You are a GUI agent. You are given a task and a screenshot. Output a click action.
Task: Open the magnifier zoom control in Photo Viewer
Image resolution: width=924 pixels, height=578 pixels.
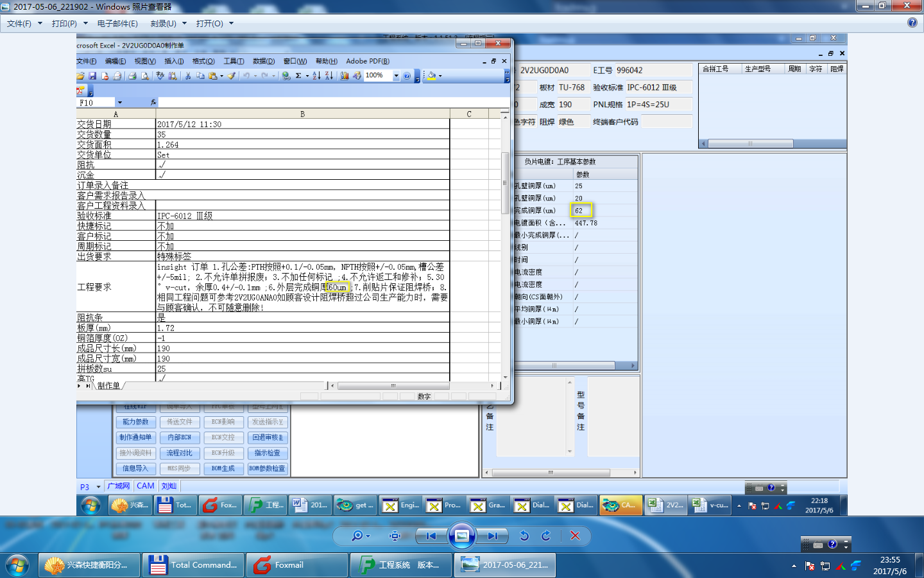361,536
